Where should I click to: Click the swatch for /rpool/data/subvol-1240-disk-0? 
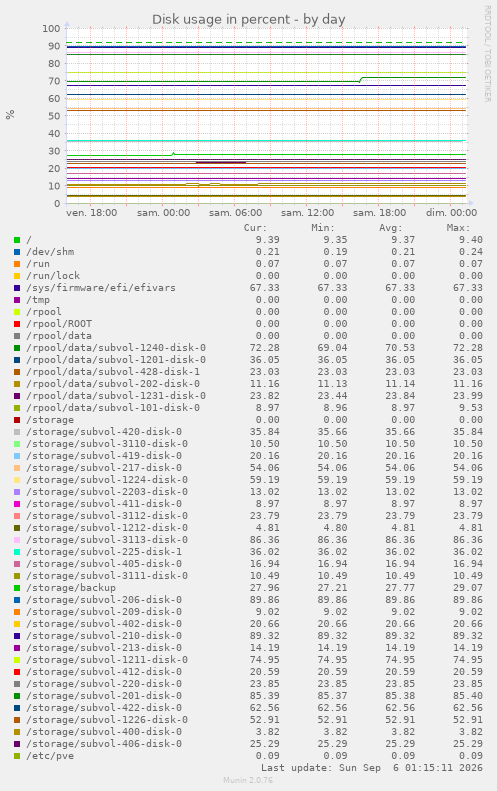17,348
